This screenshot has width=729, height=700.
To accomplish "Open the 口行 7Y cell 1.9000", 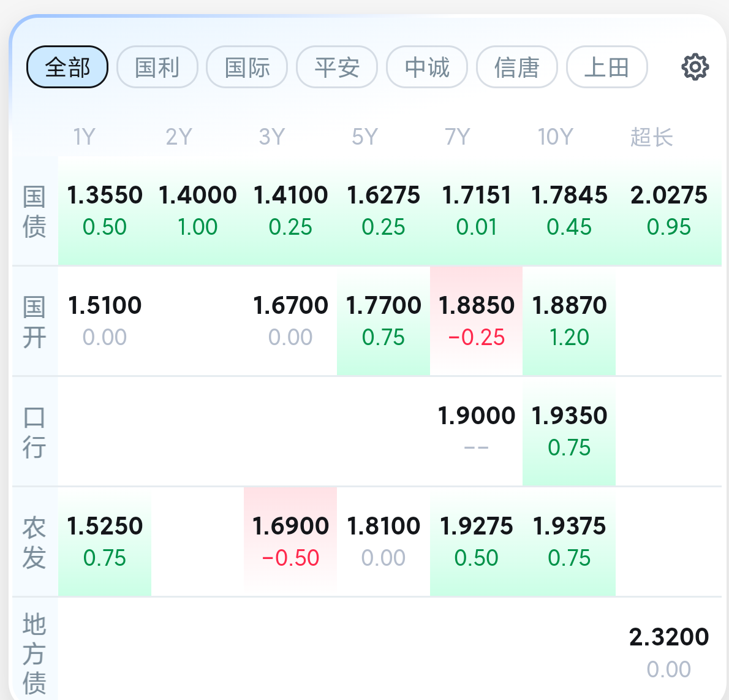I will click(476, 431).
